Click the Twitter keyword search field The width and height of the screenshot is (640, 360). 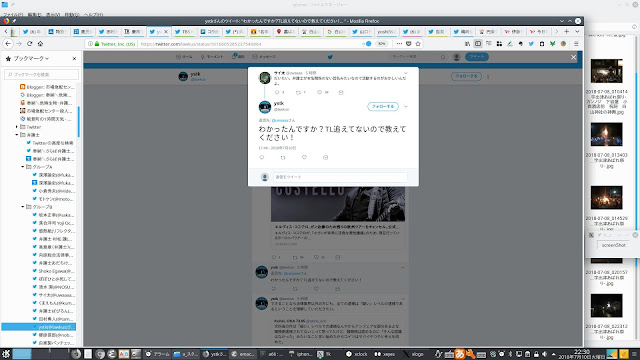click(418, 57)
